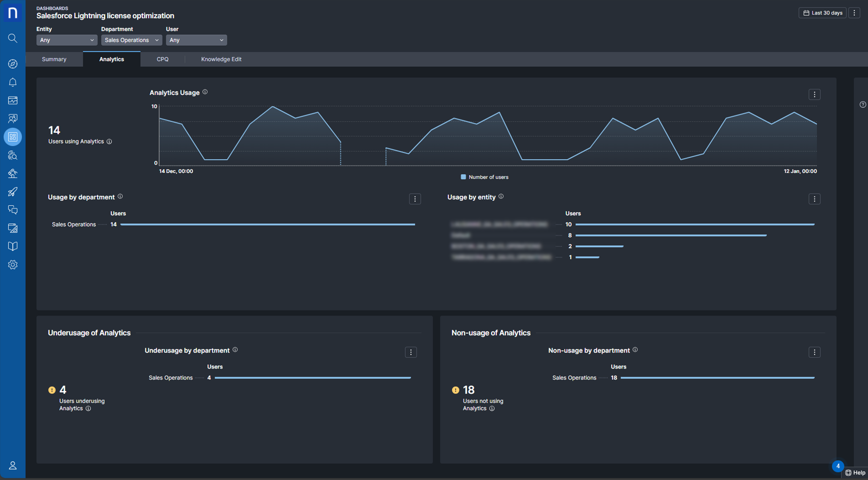Click info icon beside Users using Analytics

[x=109, y=141]
